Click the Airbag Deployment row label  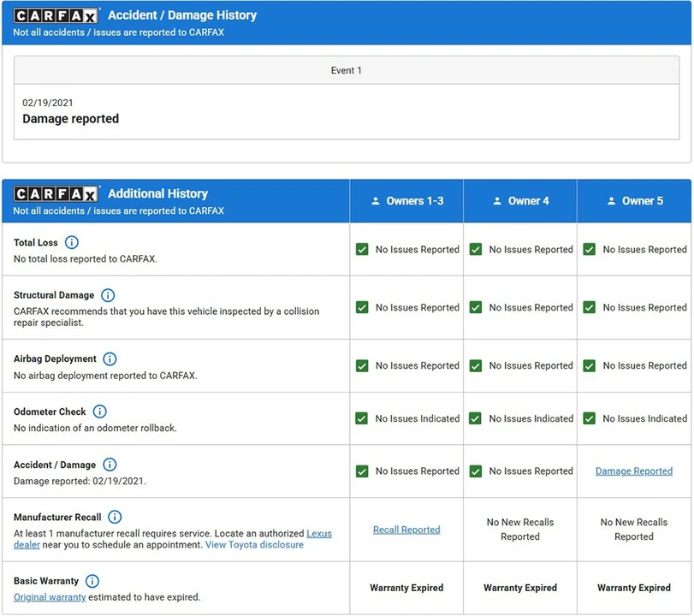click(55, 358)
